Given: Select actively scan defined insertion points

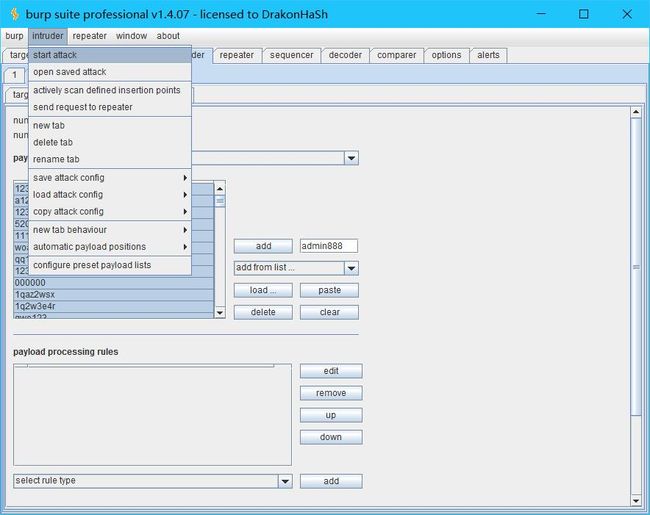Looking at the screenshot, I should 110,90.
